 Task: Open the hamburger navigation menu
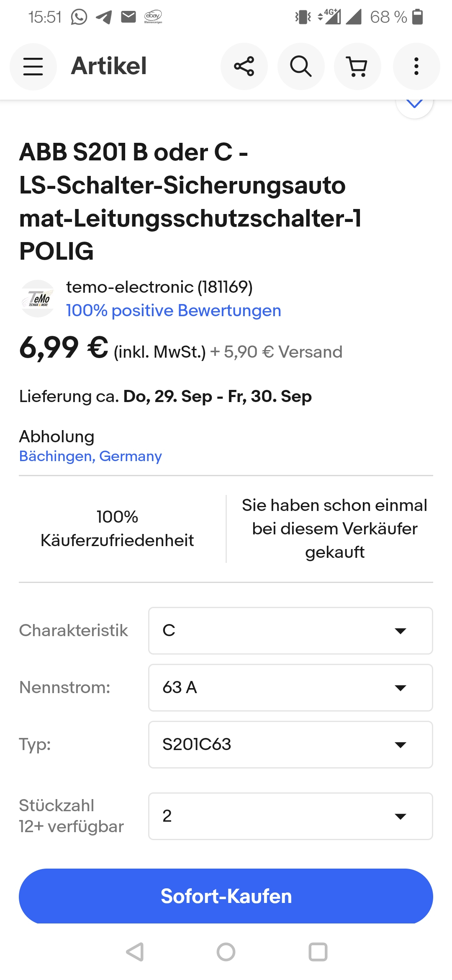coord(33,66)
